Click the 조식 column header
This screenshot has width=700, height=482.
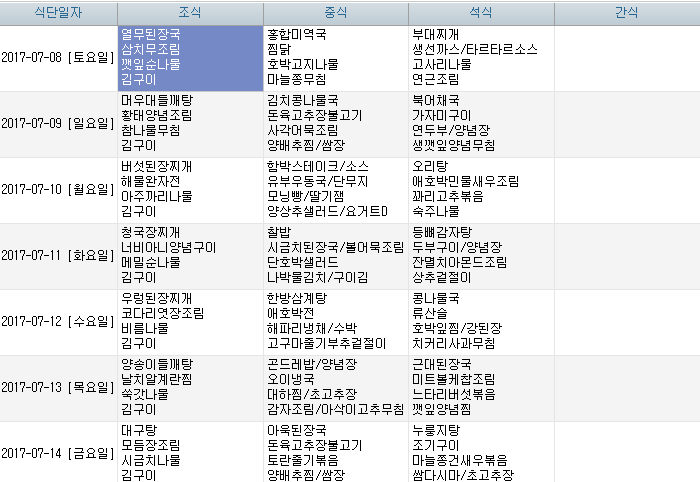(190, 13)
